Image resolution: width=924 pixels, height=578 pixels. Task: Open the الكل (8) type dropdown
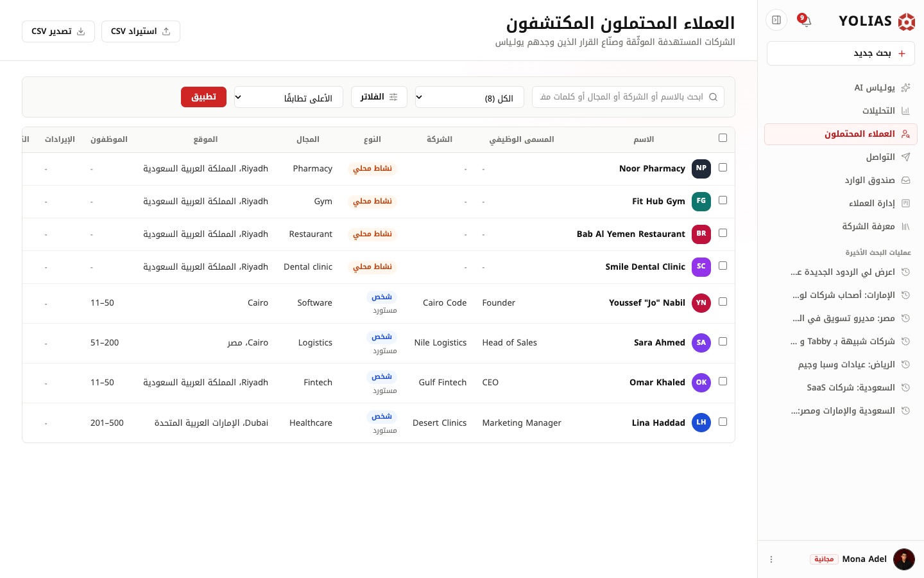(x=470, y=97)
